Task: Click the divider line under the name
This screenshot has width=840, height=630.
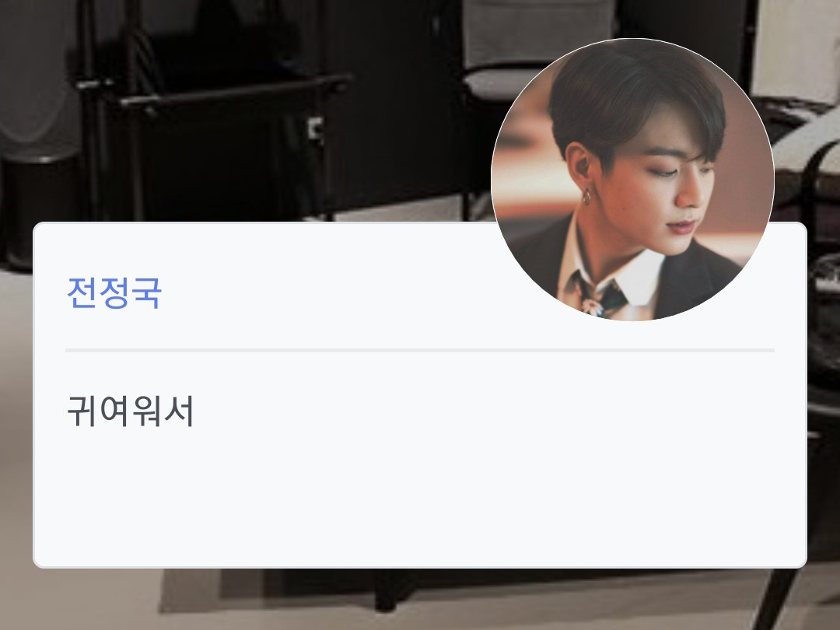Action: [x=419, y=350]
